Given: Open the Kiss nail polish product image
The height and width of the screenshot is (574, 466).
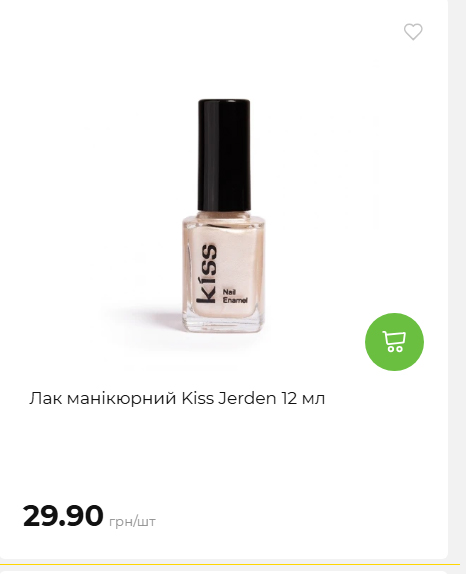Looking at the screenshot, I should (224, 216).
